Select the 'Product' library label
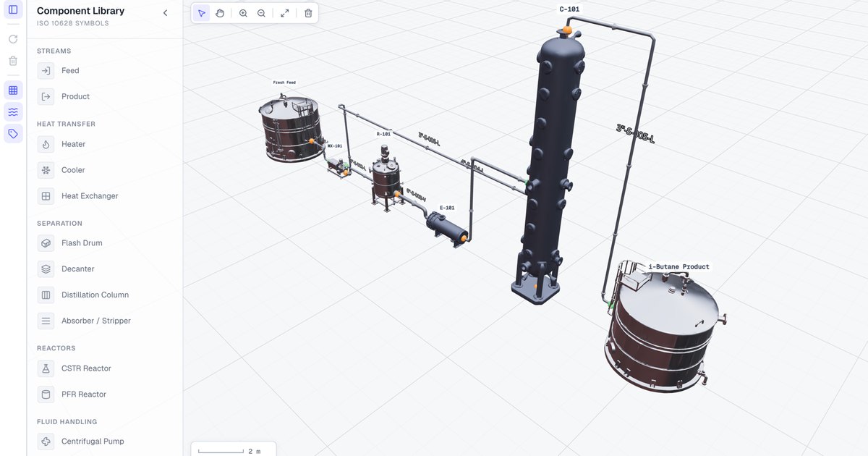 pyautogui.click(x=75, y=96)
